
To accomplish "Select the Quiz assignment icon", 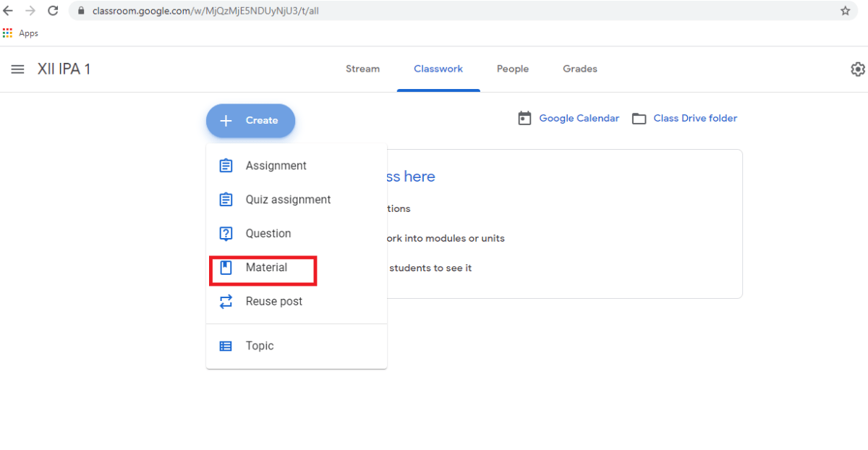I will pyautogui.click(x=226, y=199).
